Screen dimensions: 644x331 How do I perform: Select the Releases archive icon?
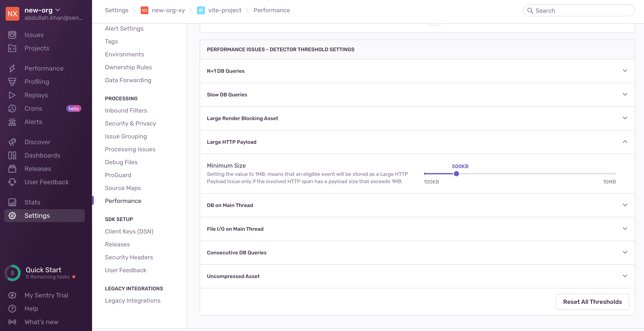[12, 169]
